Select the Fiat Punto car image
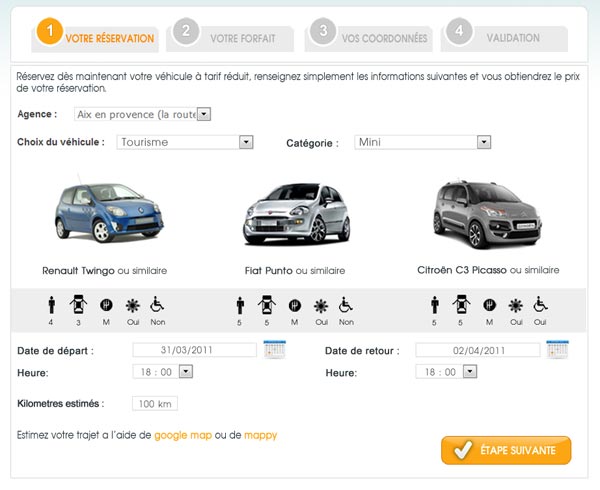The width and height of the screenshot is (600, 490). (x=296, y=213)
